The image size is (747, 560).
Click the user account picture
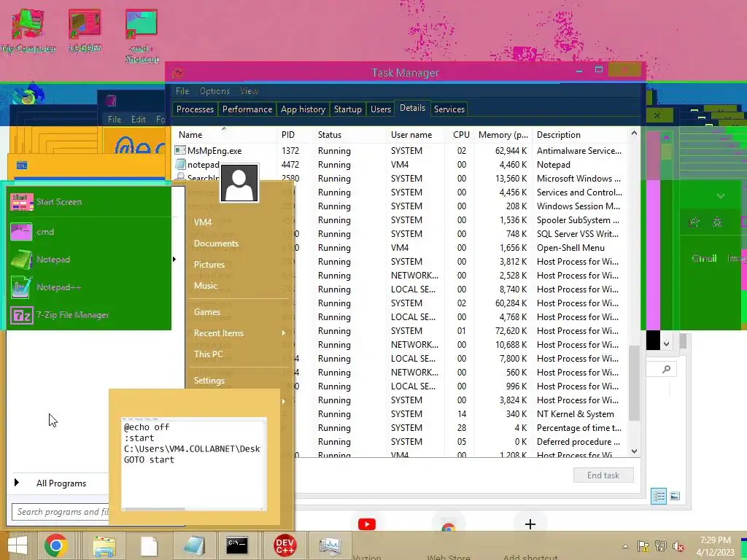click(239, 183)
